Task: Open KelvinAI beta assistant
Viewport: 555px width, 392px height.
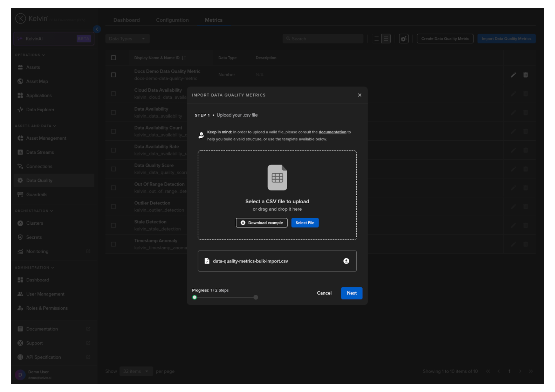Action: pos(54,39)
